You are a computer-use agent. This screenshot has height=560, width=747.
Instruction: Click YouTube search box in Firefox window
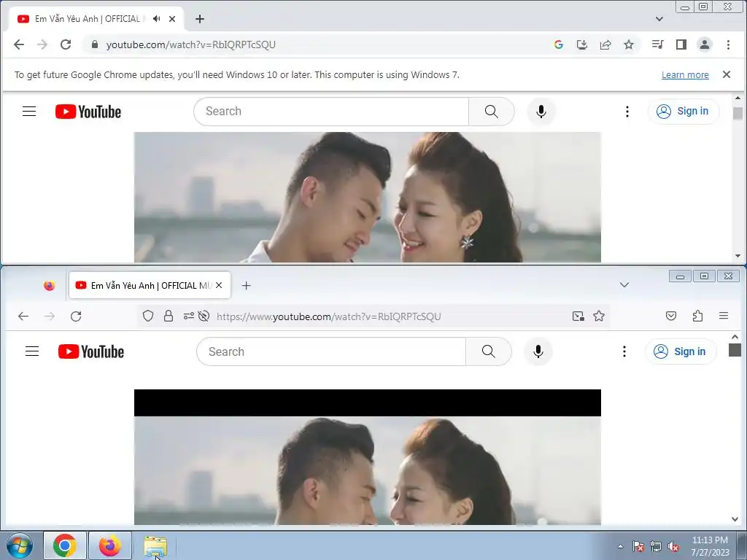(331, 351)
